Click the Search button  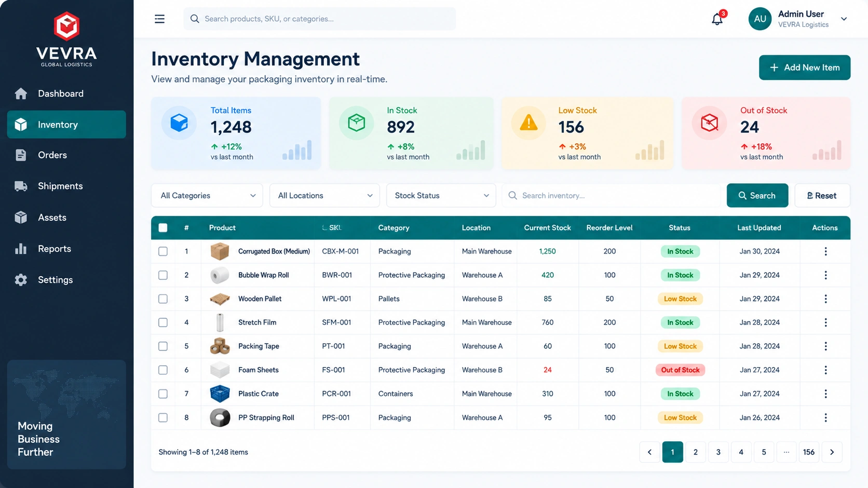[757, 196]
